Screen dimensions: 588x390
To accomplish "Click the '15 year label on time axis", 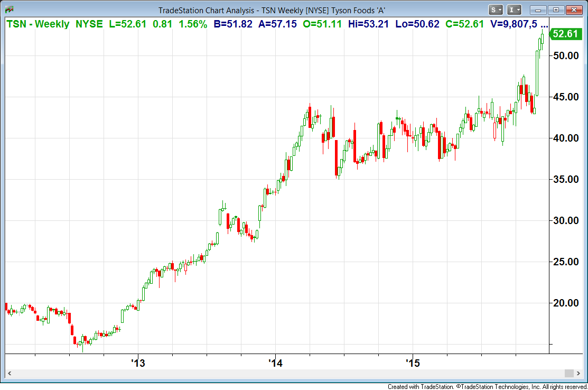I will pos(413,363).
